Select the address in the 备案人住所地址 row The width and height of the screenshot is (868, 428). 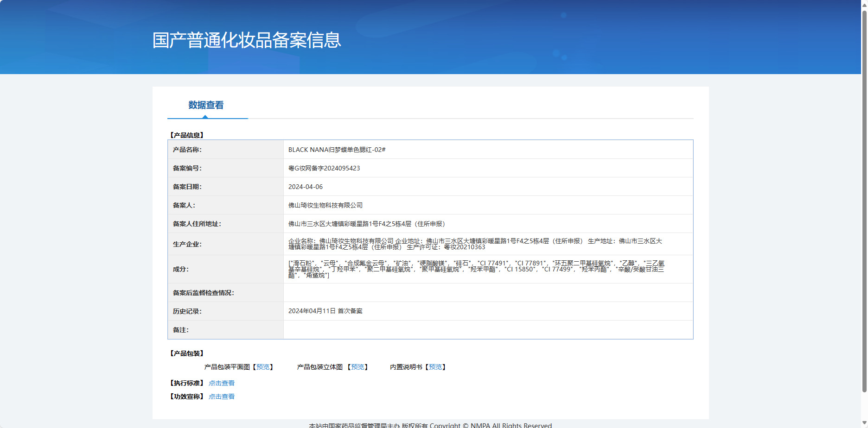tap(368, 224)
